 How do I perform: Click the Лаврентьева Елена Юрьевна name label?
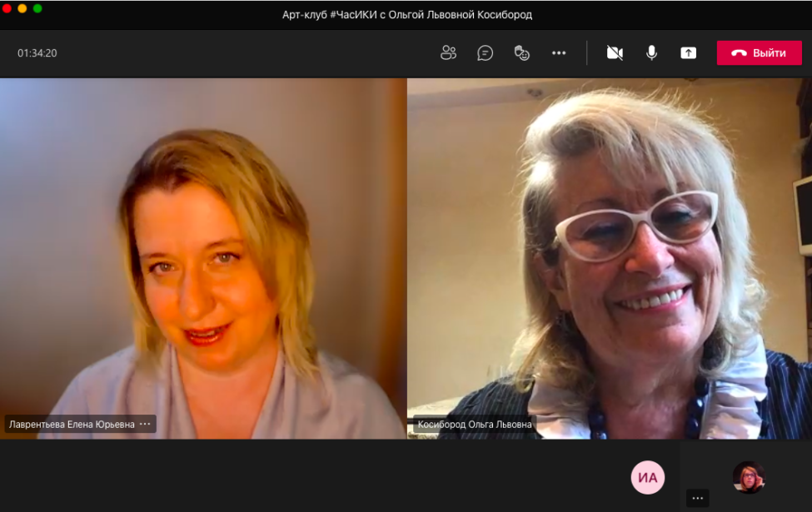pyautogui.click(x=72, y=425)
